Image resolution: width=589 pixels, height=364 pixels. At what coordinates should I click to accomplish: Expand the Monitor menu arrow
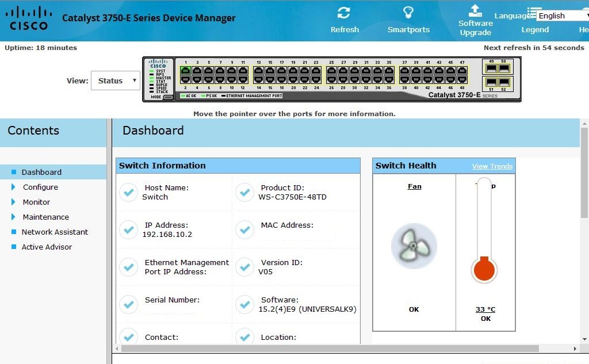(x=14, y=202)
